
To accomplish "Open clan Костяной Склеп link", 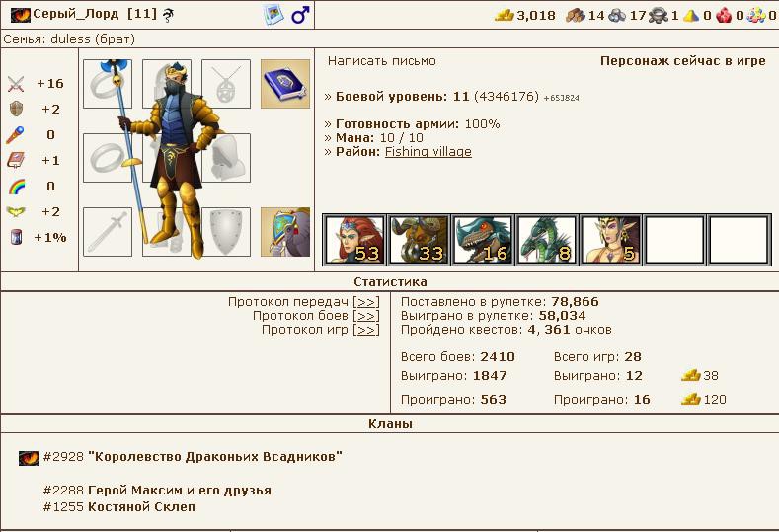I will 141,507.
